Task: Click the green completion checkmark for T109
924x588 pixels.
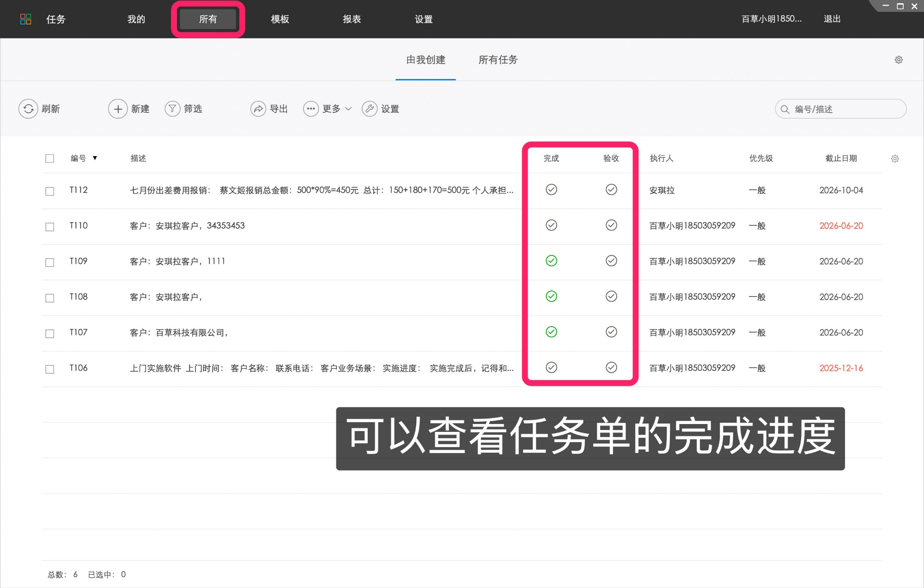Action: pyautogui.click(x=551, y=261)
